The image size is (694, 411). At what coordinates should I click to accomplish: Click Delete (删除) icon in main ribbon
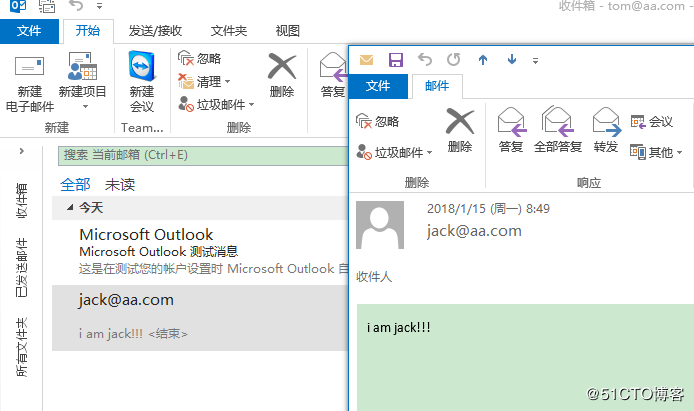pos(282,70)
